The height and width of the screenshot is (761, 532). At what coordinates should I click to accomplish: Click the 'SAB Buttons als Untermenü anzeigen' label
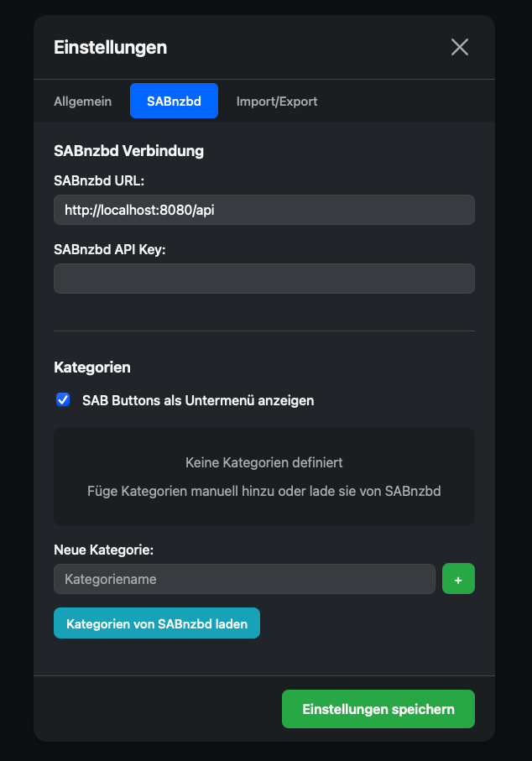[198, 400]
